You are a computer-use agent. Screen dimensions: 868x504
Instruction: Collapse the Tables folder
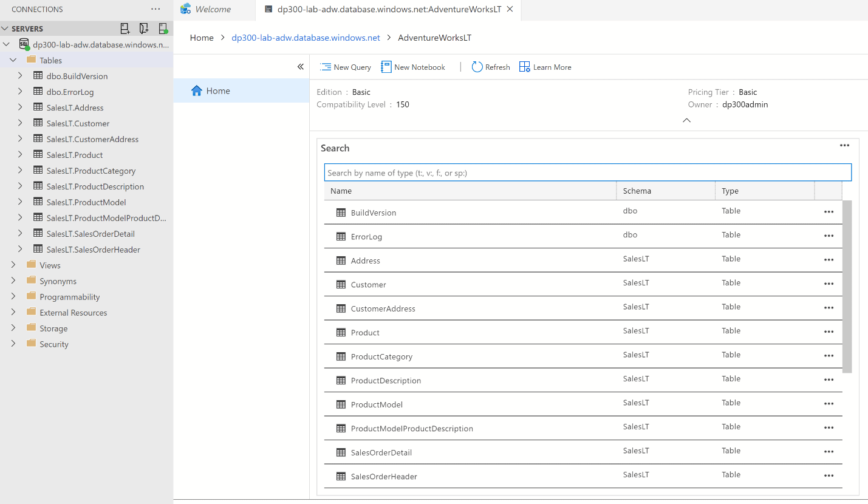tap(13, 60)
